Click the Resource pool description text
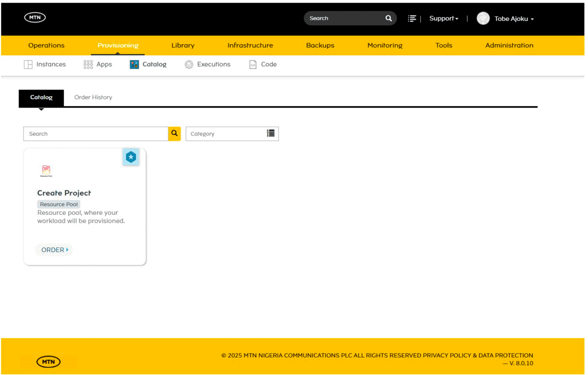 [x=81, y=217]
